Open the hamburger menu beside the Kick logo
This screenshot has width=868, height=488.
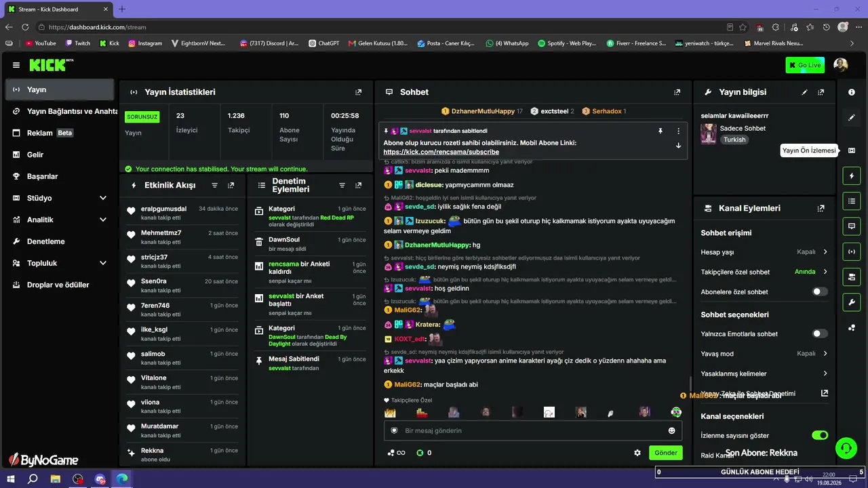(x=16, y=65)
